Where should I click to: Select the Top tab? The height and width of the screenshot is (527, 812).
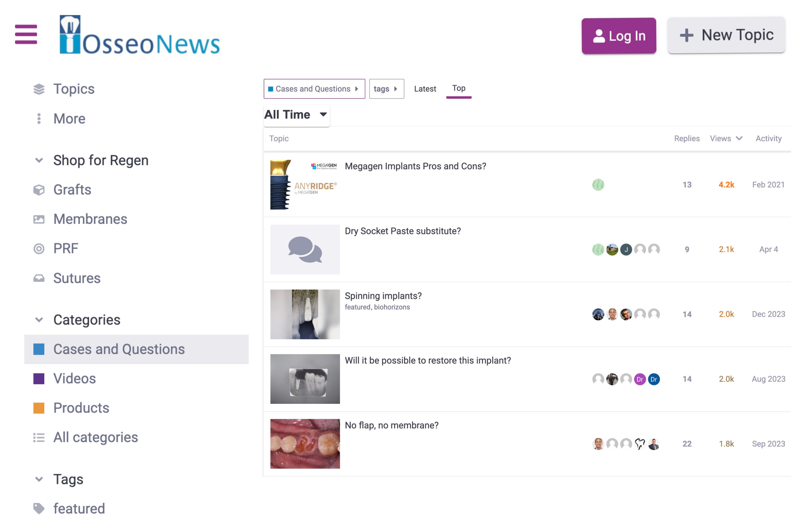pos(459,88)
